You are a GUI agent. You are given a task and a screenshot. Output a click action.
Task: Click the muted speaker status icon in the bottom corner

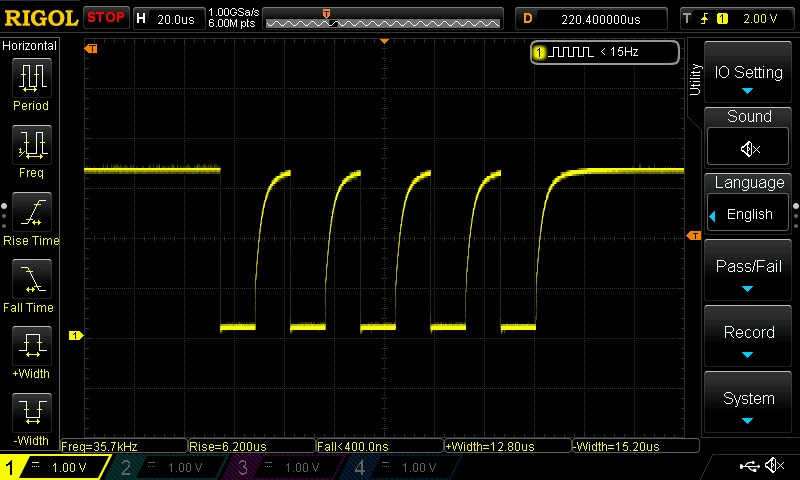click(776, 465)
